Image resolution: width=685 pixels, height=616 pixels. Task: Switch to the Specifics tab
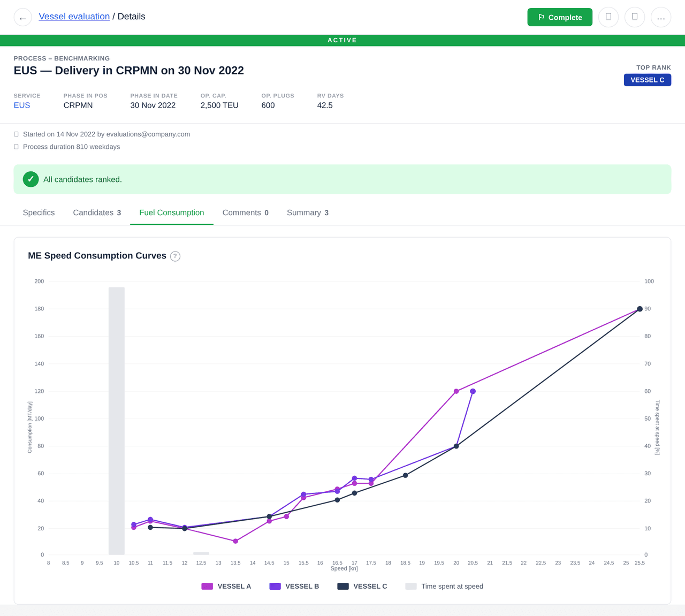(x=39, y=212)
